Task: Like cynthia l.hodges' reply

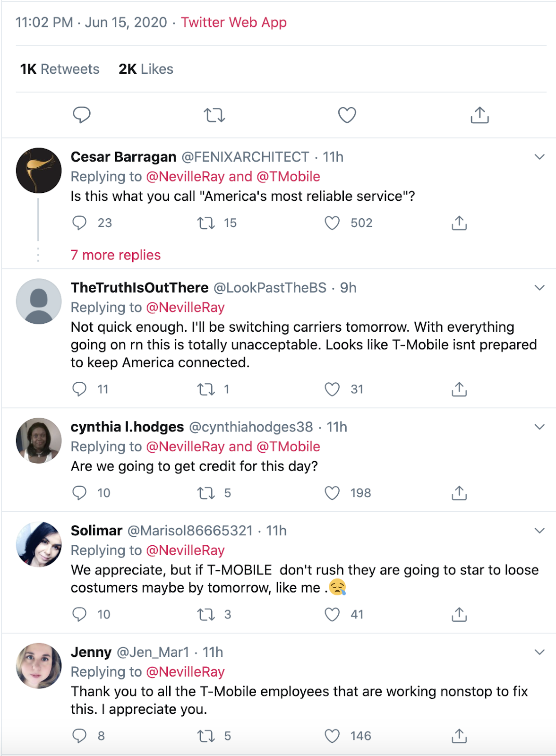Action: [x=332, y=493]
